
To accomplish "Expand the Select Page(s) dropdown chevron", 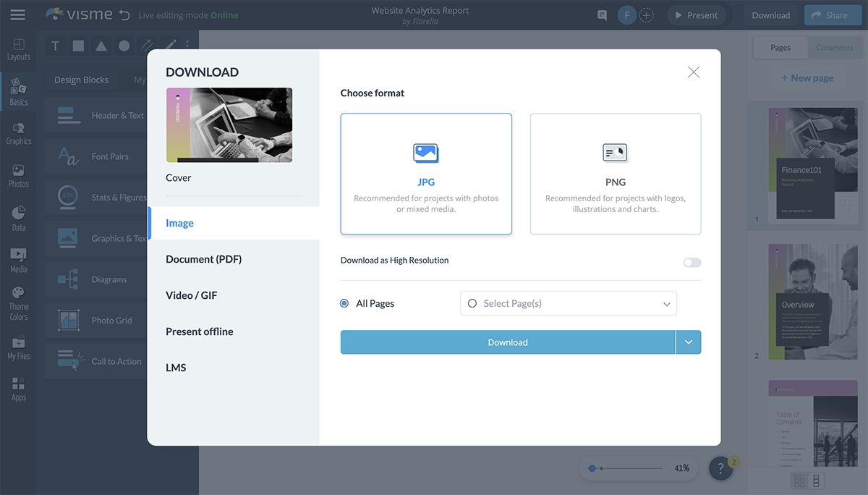I will [x=666, y=304].
